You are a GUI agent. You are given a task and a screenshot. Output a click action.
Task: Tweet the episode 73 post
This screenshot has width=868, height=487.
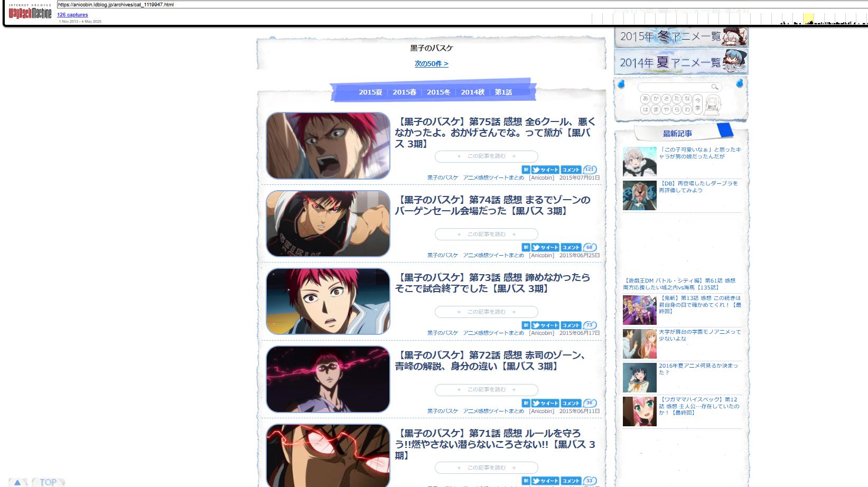click(x=545, y=325)
